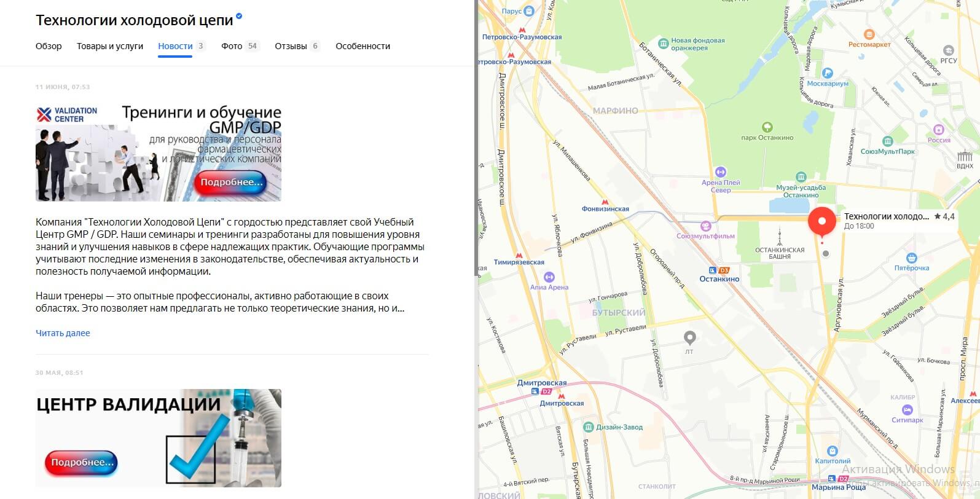Switch to Товары и услуги tab
The image size is (980, 499).
pyautogui.click(x=110, y=46)
